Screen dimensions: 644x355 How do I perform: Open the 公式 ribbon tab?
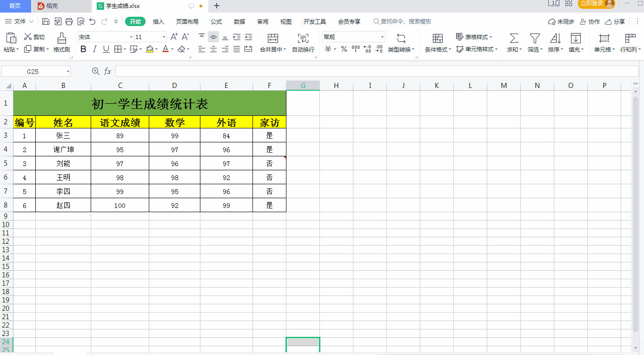coord(216,21)
